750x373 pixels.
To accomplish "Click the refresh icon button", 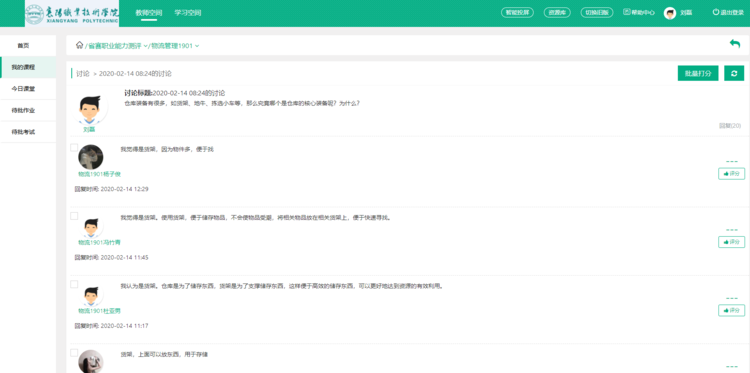I will pos(734,74).
